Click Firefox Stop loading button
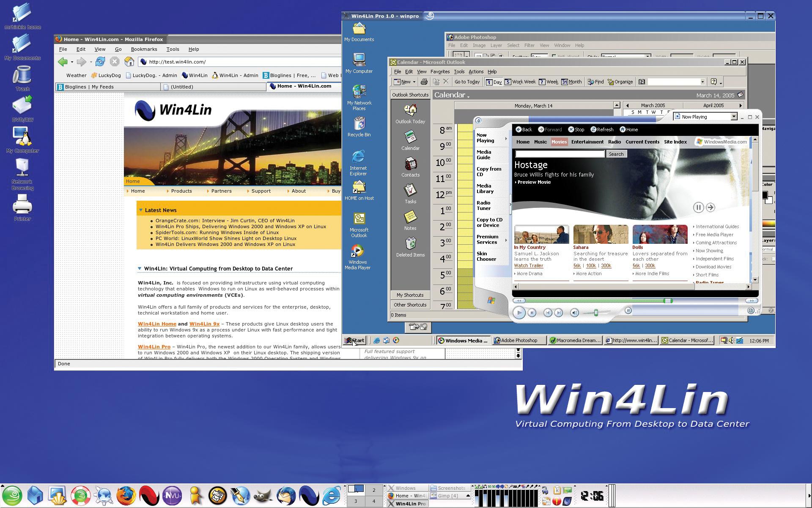Screen dimensions: 812x508 click(115, 62)
